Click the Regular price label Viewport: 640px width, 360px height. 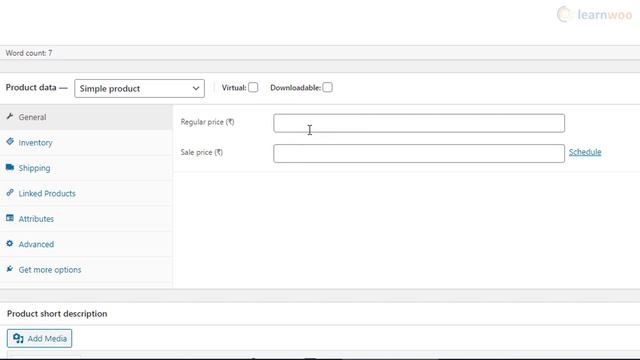click(207, 122)
